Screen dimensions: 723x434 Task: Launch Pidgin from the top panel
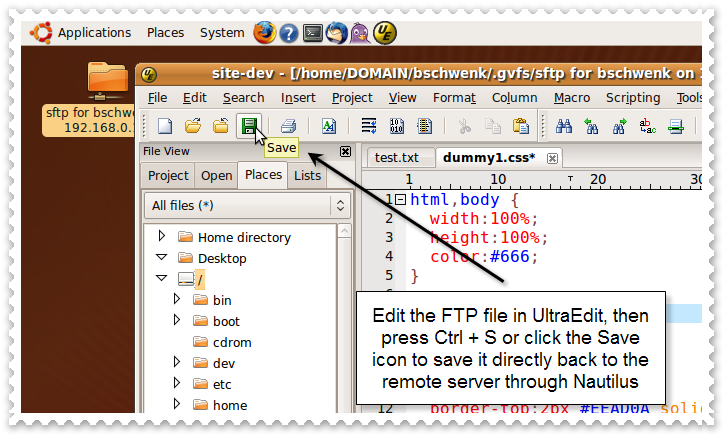point(360,33)
